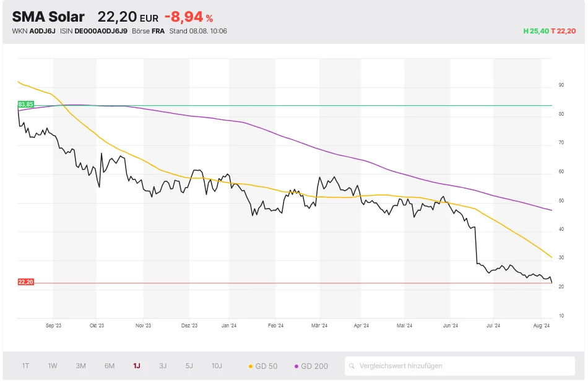Select the 1T time range tab
Viewport: 588px width, 388px height.
25,366
